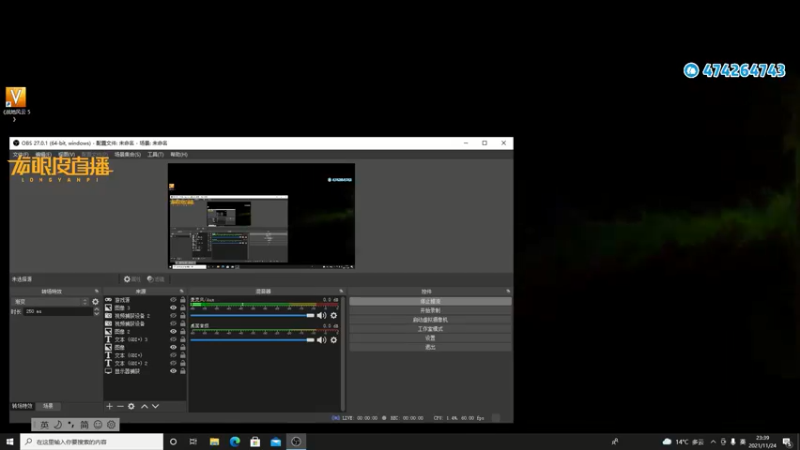Viewport: 800px width, 450px height.
Task: Move the selected source up
Action: [x=144, y=406]
